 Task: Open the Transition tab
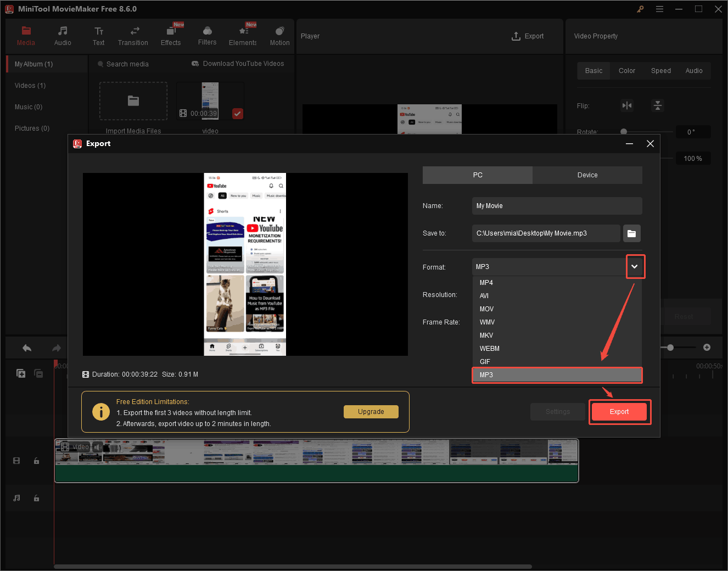click(133, 36)
